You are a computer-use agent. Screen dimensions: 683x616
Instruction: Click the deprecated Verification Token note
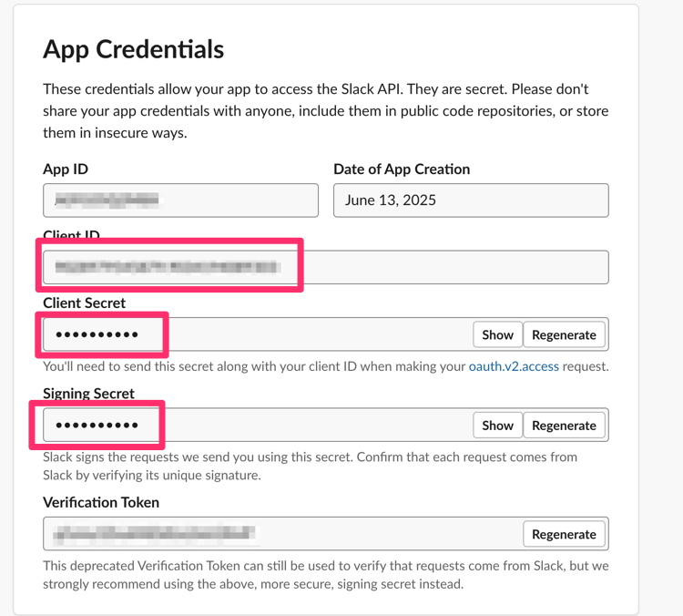[325, 575]
